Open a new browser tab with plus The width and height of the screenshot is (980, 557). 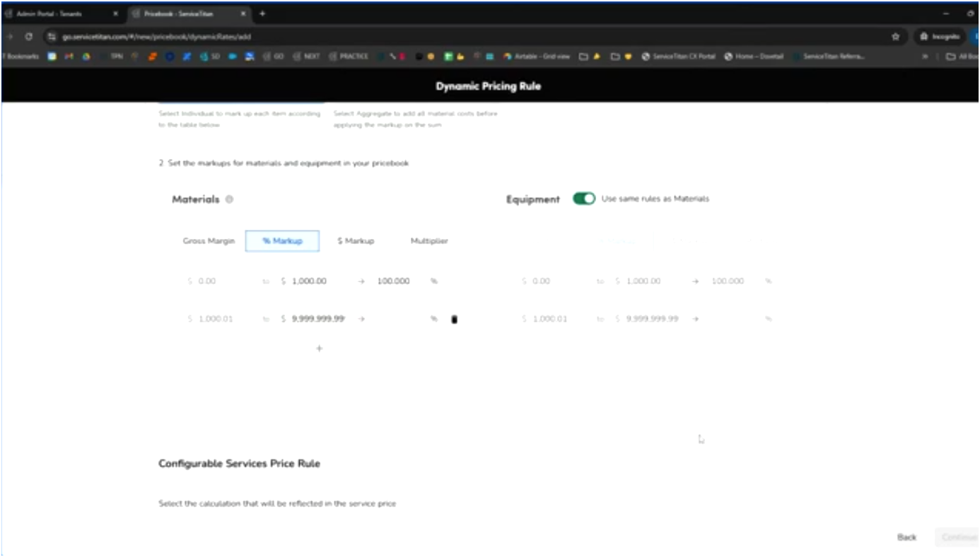262,13
